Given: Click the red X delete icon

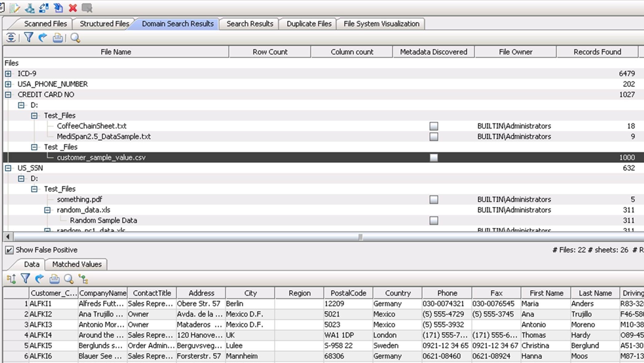Looking at the screenshot, I should coord(73,8).
